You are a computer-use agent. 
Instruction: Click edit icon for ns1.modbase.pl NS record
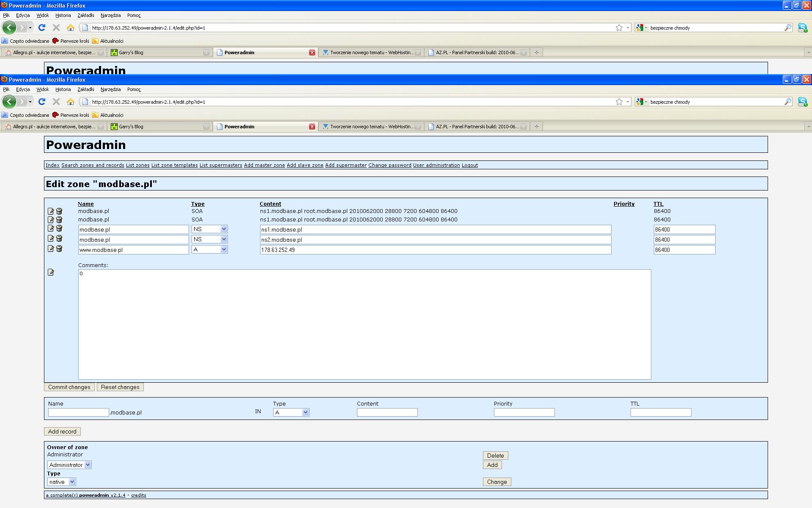[51, 229]
